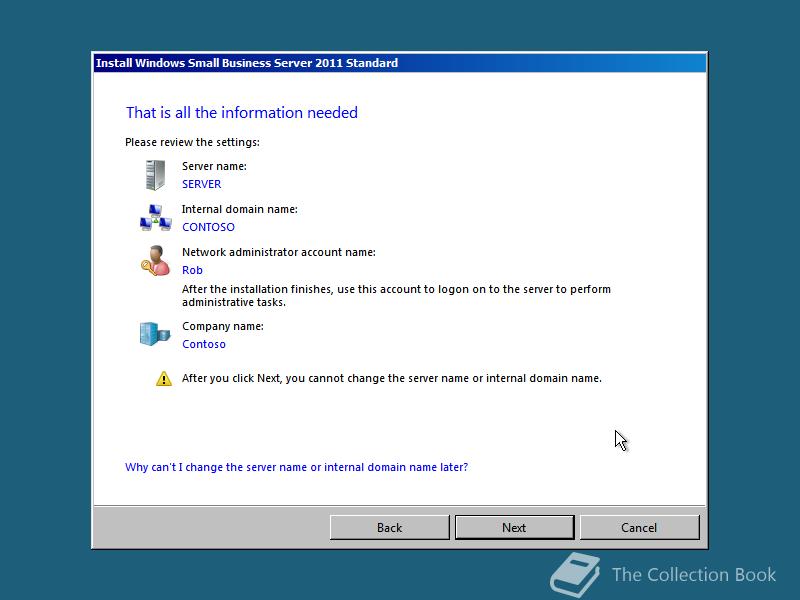Click the server tower icon
800x600 pixels.
tap(155, 175)
